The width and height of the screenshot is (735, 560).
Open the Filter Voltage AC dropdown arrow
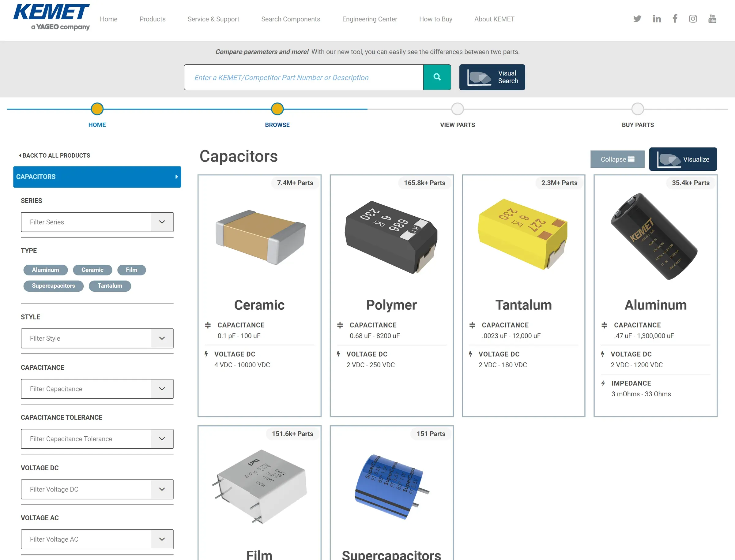tap(162, 539)
